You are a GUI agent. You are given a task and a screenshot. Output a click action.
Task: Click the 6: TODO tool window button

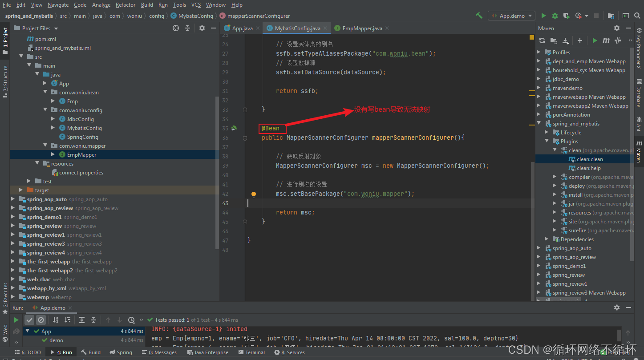(28, 352)
